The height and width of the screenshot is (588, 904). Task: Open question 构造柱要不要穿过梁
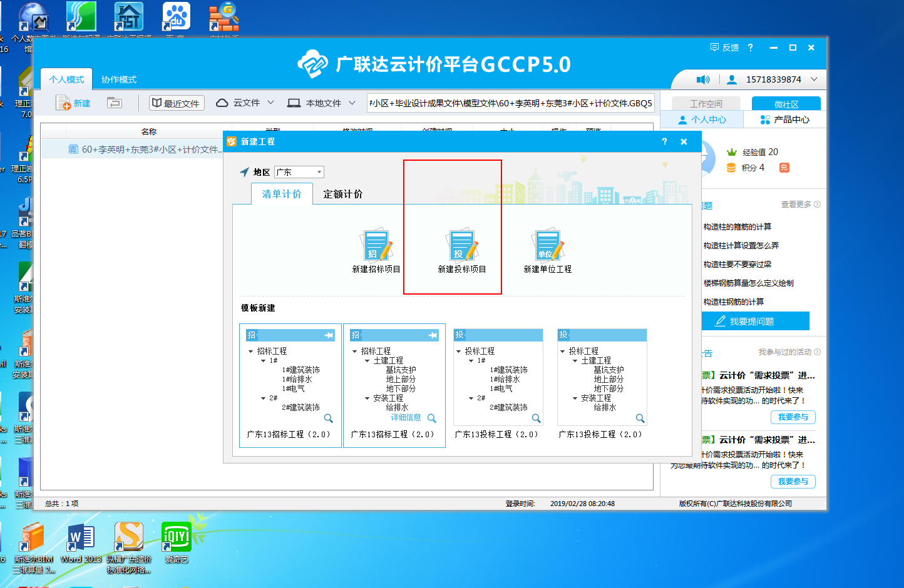(x=737, y=264)
